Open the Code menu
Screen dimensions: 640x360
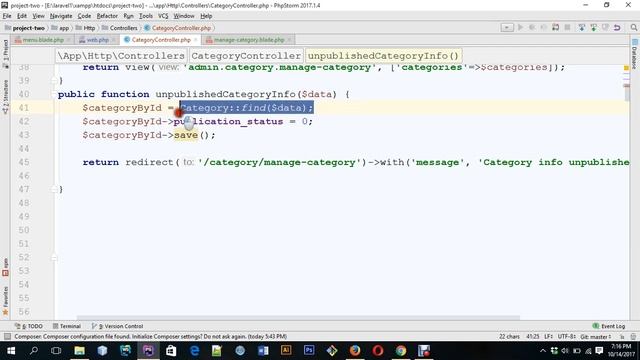pos(84,16)
